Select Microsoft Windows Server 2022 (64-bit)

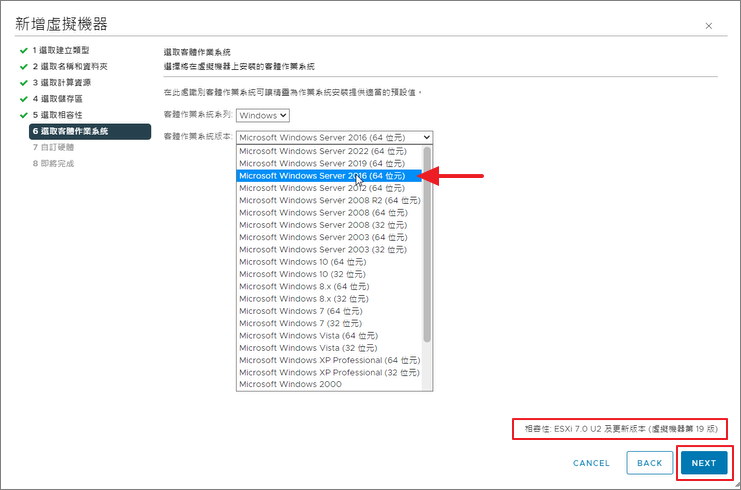click(329, 151)
